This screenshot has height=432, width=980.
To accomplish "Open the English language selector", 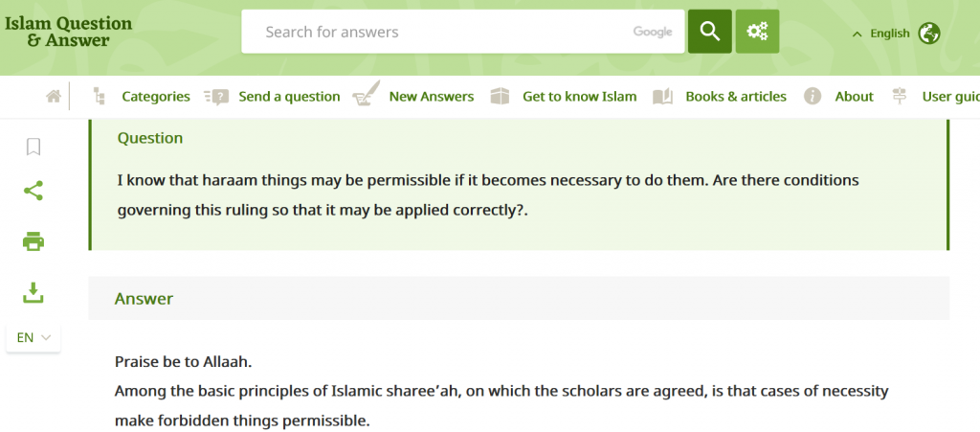I will coord(880,34).
